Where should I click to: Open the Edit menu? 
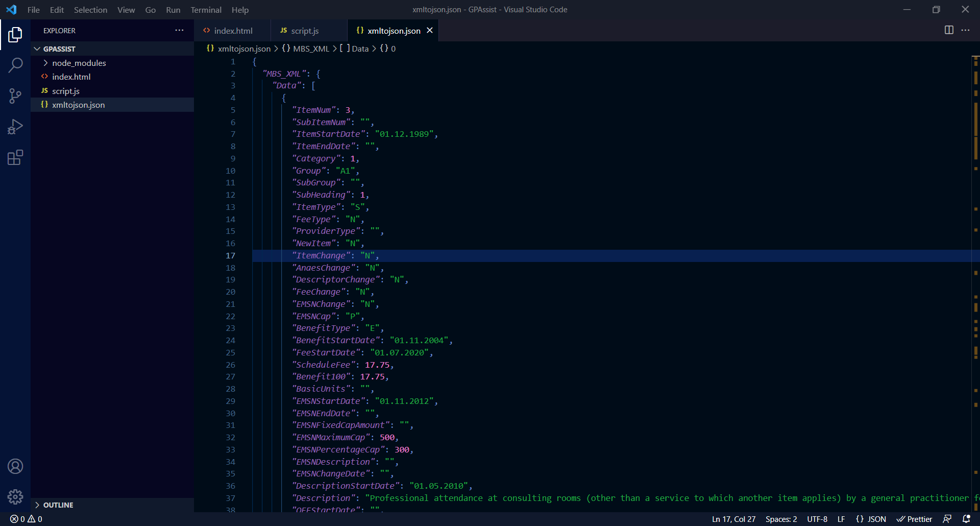click(x=57, y=10)
